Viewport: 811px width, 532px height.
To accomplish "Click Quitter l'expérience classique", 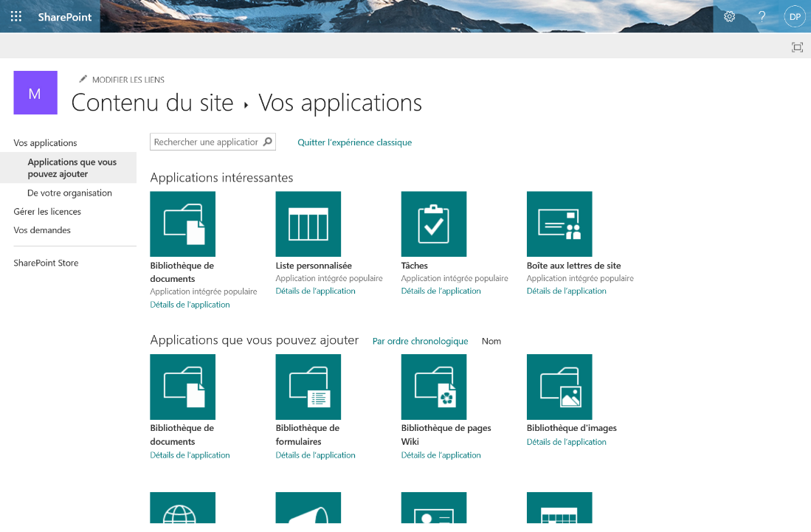I will [x=355, y=142].
